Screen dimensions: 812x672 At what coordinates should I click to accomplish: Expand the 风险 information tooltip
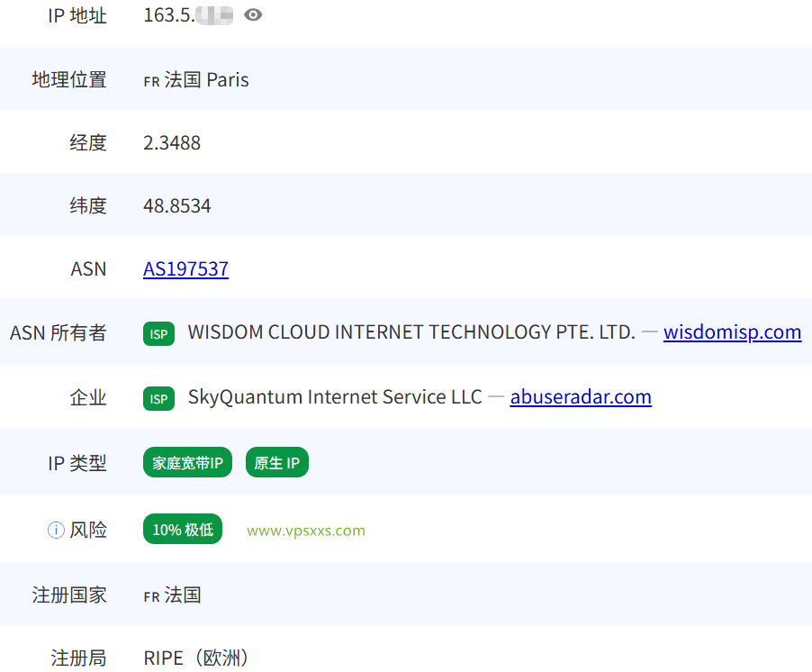(56, 530)
